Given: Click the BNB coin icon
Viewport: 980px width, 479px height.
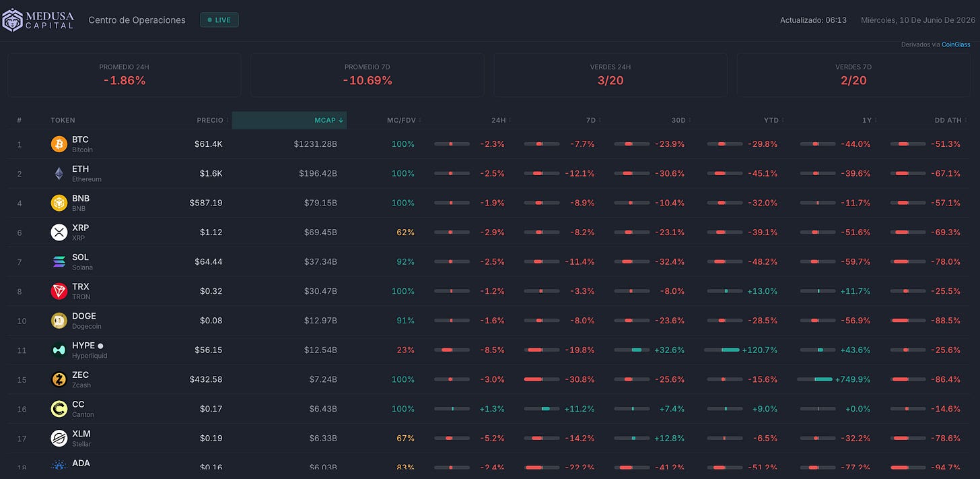Looking at the screenshot, I should (59, 203).
